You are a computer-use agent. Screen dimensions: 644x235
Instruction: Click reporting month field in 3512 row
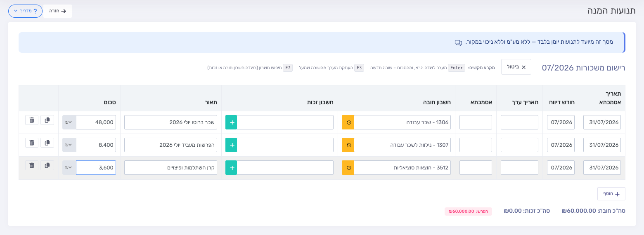coord(561,168)
